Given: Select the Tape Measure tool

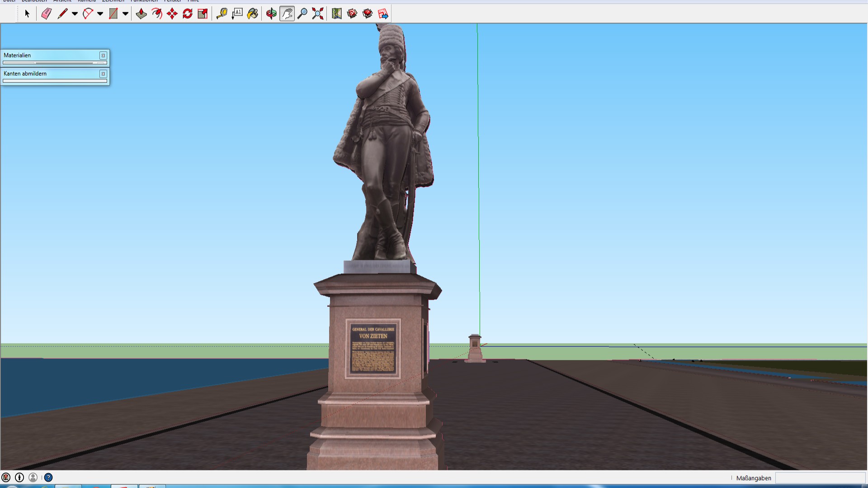Looking at the screenshot, I should click(x=222, y=14).
